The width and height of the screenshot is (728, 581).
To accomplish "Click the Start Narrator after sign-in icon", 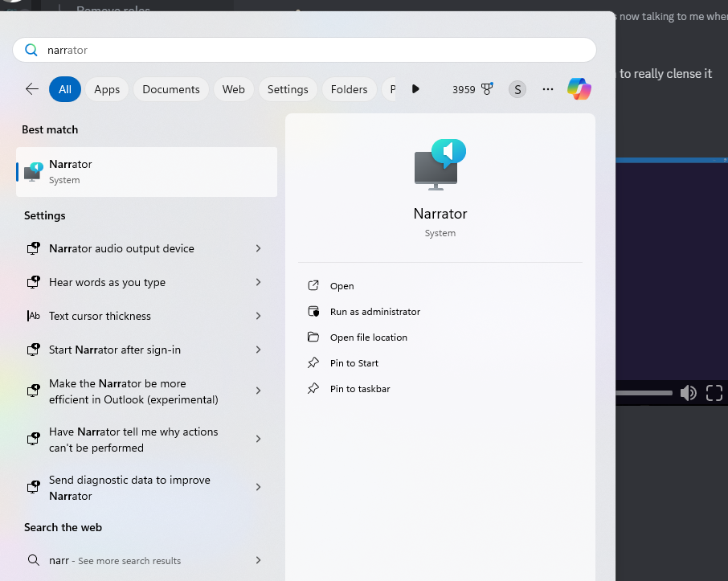I will [x=34, y=350].
